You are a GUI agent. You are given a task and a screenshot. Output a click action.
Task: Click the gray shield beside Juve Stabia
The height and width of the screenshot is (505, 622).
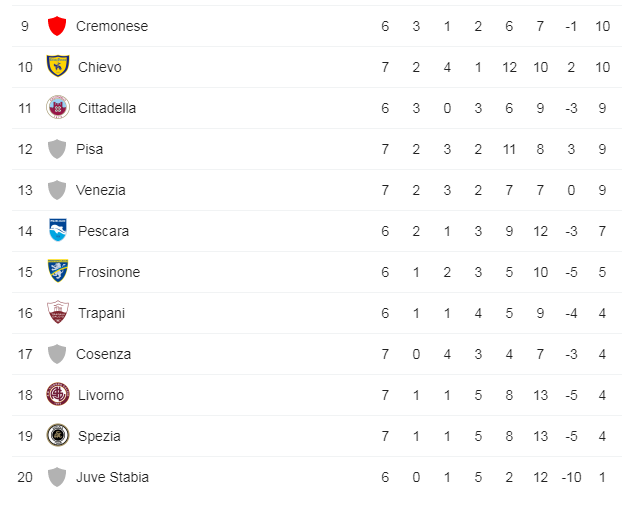pyautogui.click(x=57, y=477)
